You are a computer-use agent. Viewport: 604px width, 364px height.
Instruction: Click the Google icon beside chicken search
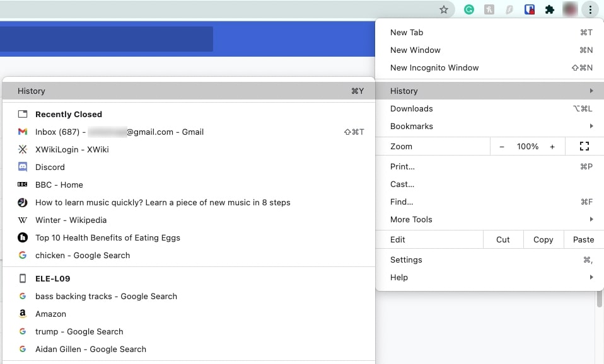click(23, 255)
